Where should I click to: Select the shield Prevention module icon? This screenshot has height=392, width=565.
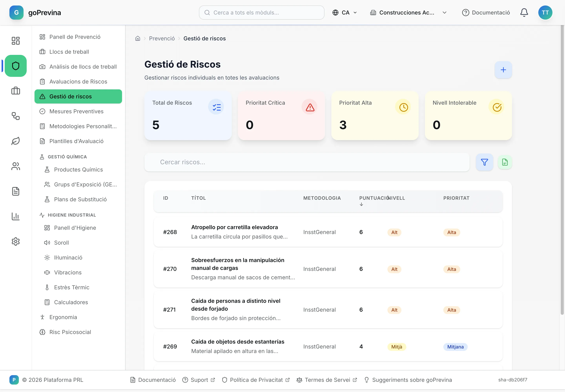coord(16,66)
